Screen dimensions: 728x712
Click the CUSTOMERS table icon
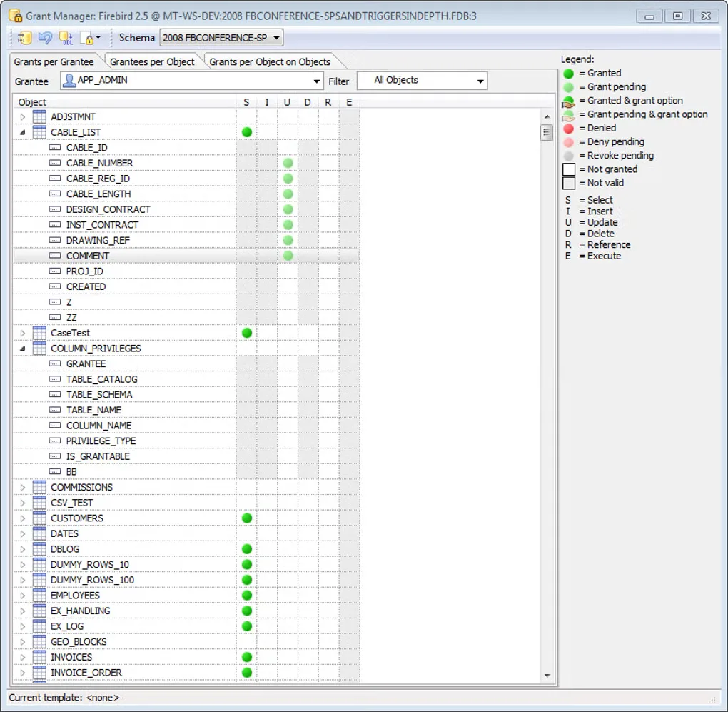[x=39, y=518]
